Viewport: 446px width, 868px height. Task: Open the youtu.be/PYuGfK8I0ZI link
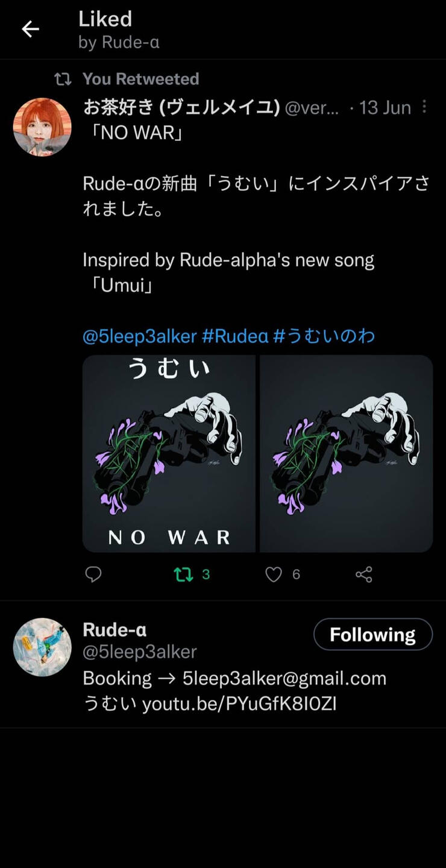(239, 704)
